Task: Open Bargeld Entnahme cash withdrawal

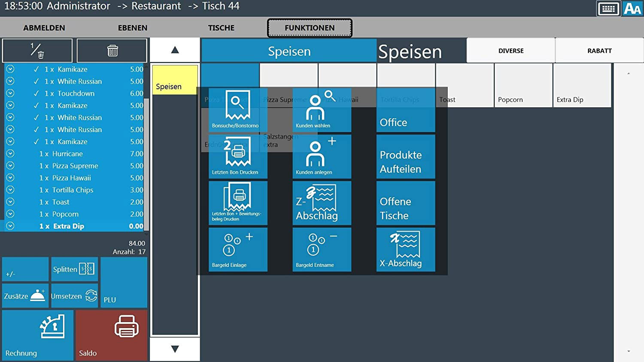Action: pyautogui.click(x=322, y=249)
